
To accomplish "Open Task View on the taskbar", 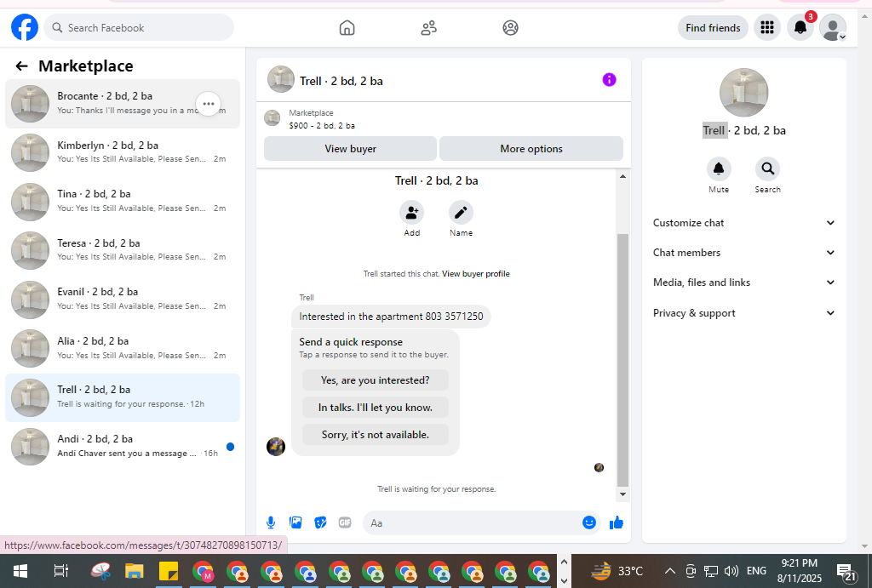I will [x=60, y=571].
